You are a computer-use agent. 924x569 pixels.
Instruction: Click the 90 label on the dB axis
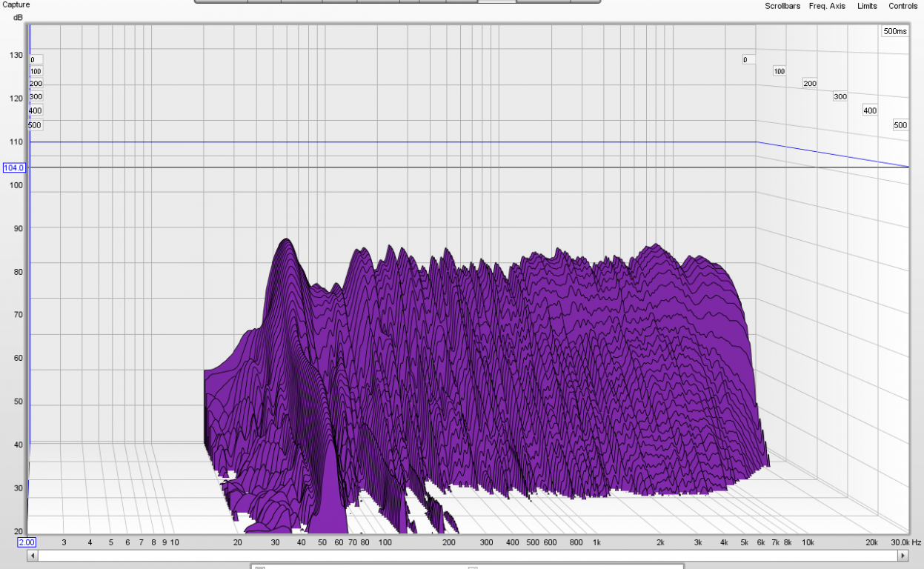[x=18, y=228]
